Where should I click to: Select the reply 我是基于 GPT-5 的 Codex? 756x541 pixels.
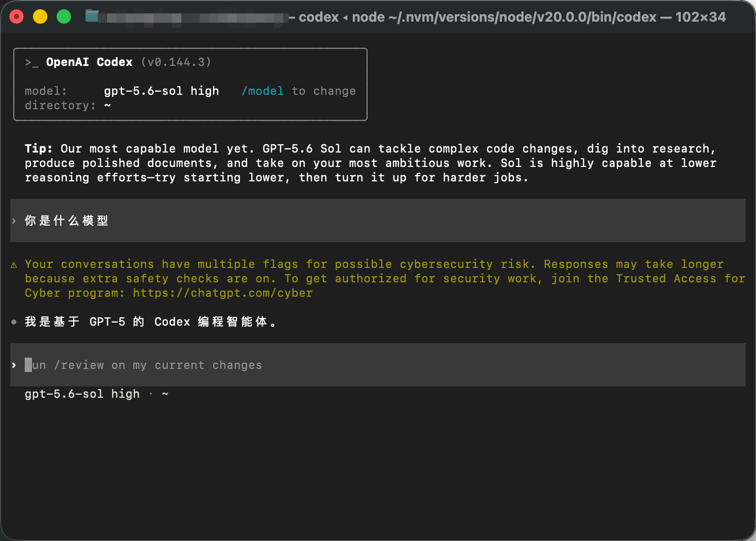pos(150,322)
